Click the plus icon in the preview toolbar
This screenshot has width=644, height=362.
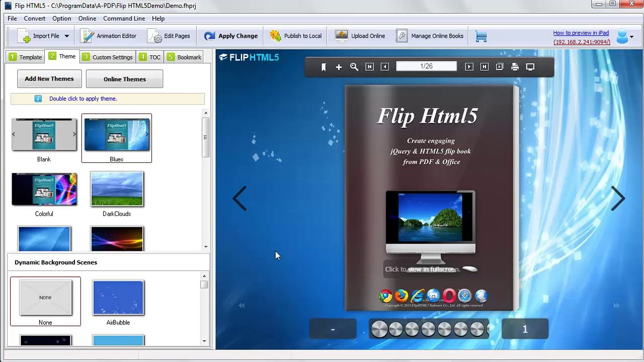pos(339,67)
